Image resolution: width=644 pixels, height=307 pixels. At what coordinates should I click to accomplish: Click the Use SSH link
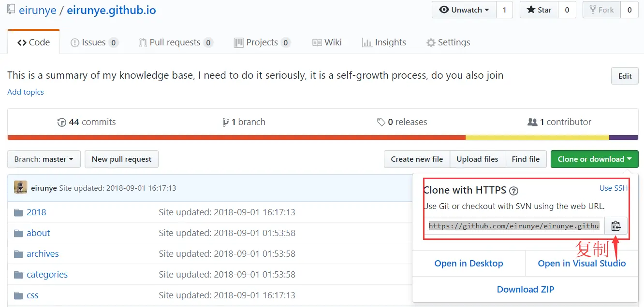(613, 188)
